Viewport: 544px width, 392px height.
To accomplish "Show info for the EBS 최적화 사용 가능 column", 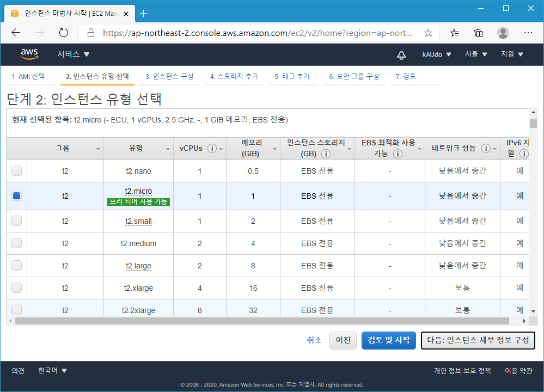I will (x=398, y=154).
